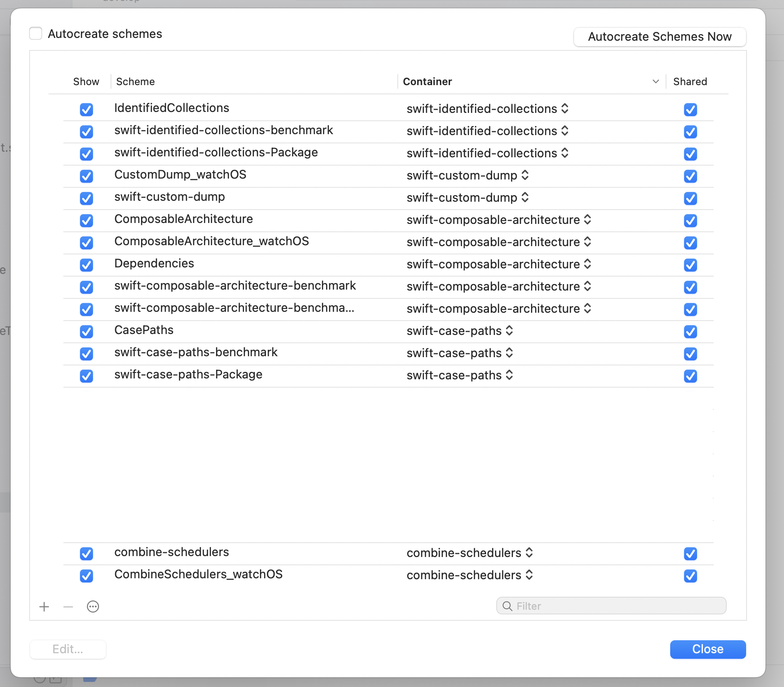The width and height of the screenshot is (784, 687).
Task: Uncheck Shared for swift-custom-dump scheme
Action: click(691, 198)
